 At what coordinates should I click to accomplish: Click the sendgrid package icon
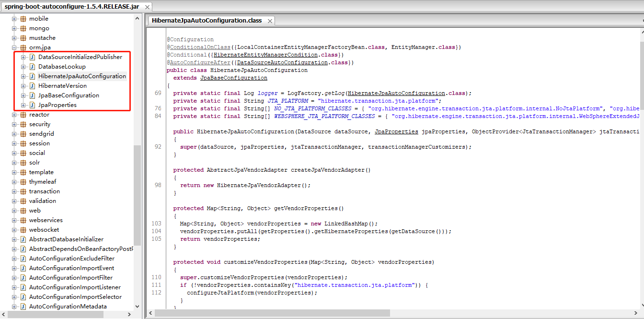coord(23,134)
